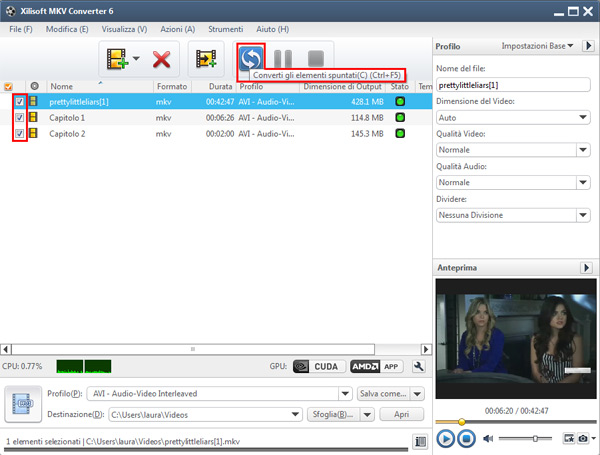600x455 pixels.
Task: Mute the preview audio speaker icon
Action: tap(488, 439)
